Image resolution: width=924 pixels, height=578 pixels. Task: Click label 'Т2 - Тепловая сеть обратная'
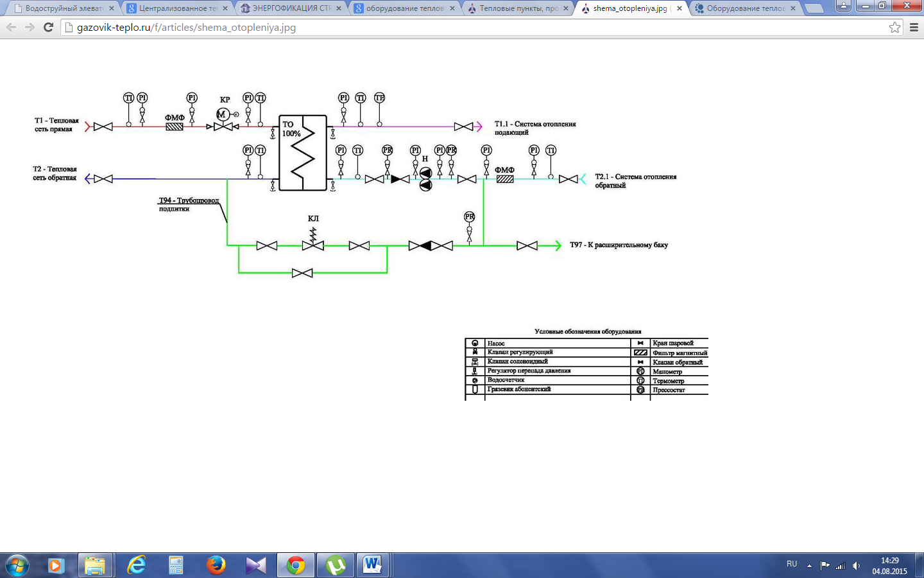55,173
